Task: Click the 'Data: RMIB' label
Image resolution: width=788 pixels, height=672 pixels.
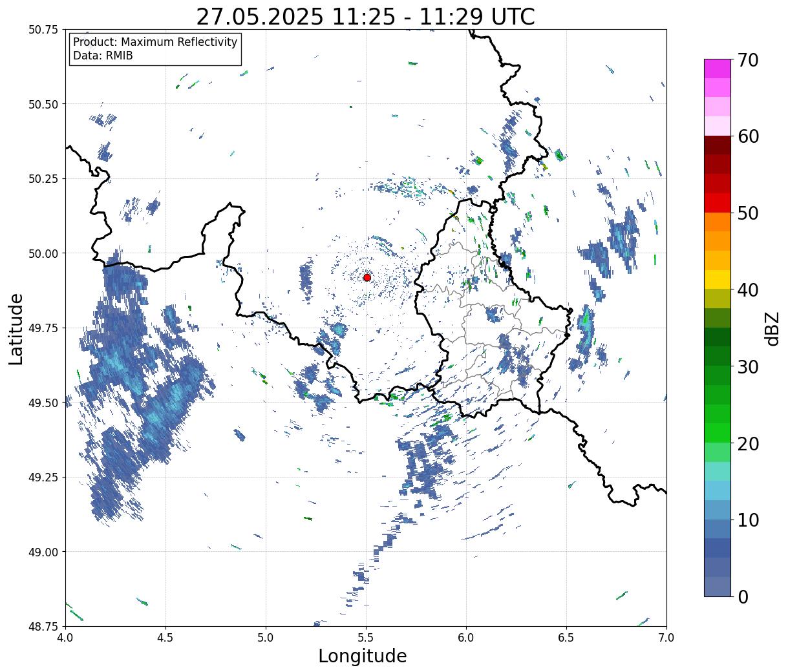Action: 103,56
